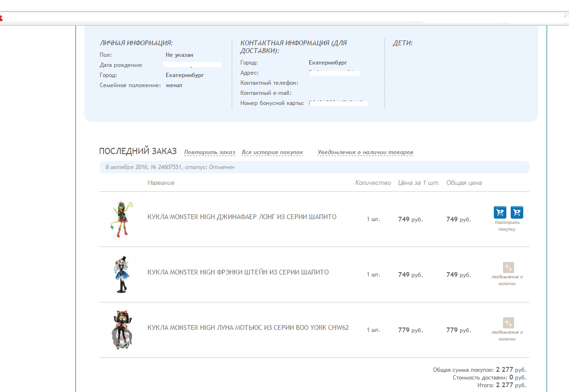Viewport: 569px width, 392px height.
Task: Click the left cart icon in the Джинафаер Лонг row
Action: point(500,212)
